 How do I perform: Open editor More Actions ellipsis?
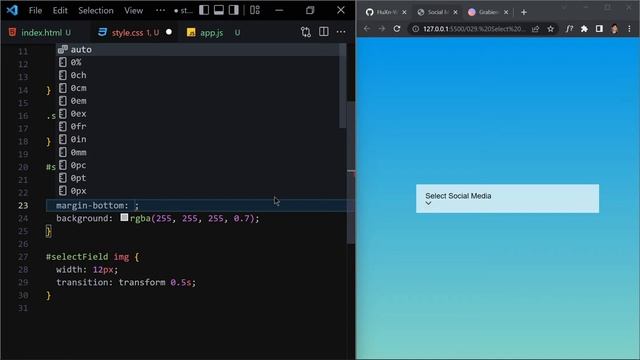coord(341,32)
